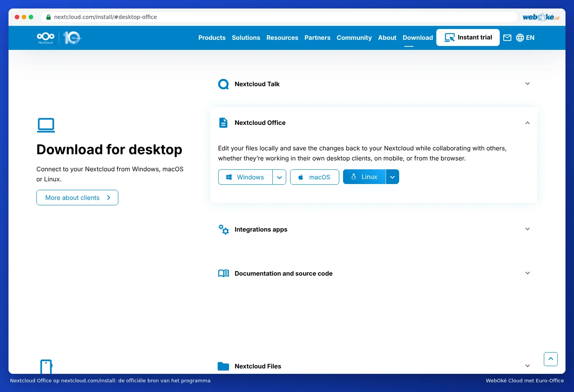Click the Documentation and source code heading

click(284, 273)
